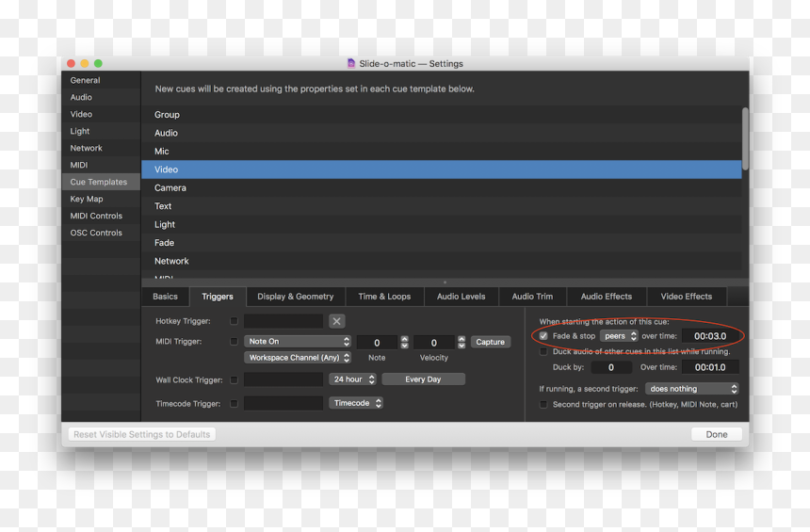Select the Network cue template row
The height and width of the screenshot is (532, 810).
[x=442, y=262]
